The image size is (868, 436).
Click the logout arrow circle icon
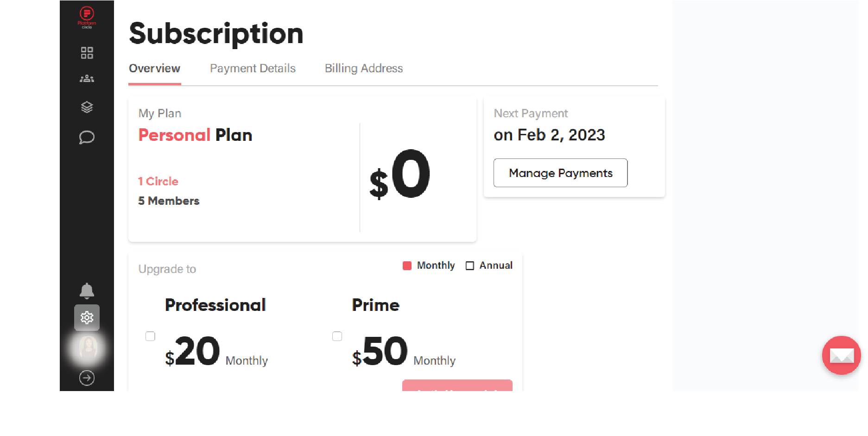pyautogui.click(x=87, y=378)
